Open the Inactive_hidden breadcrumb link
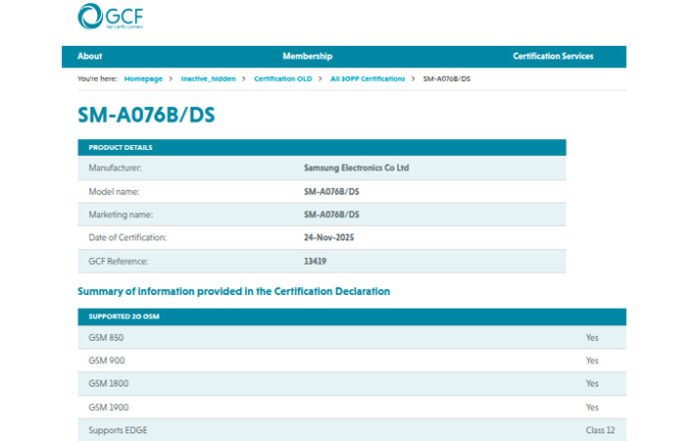Image resolution: width=696 pixels, height=441 pixels. tap(208, 79)
